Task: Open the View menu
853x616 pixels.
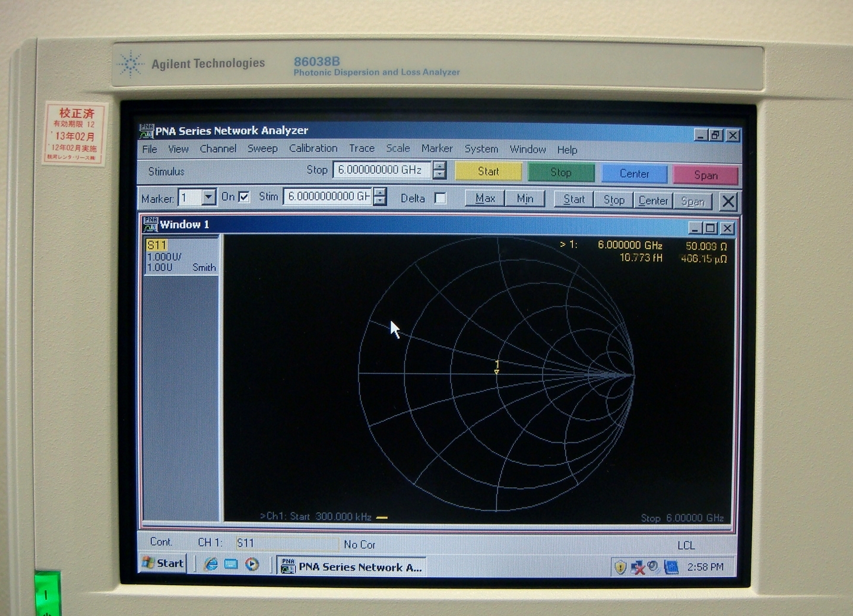Action: (x=178, y=149)
